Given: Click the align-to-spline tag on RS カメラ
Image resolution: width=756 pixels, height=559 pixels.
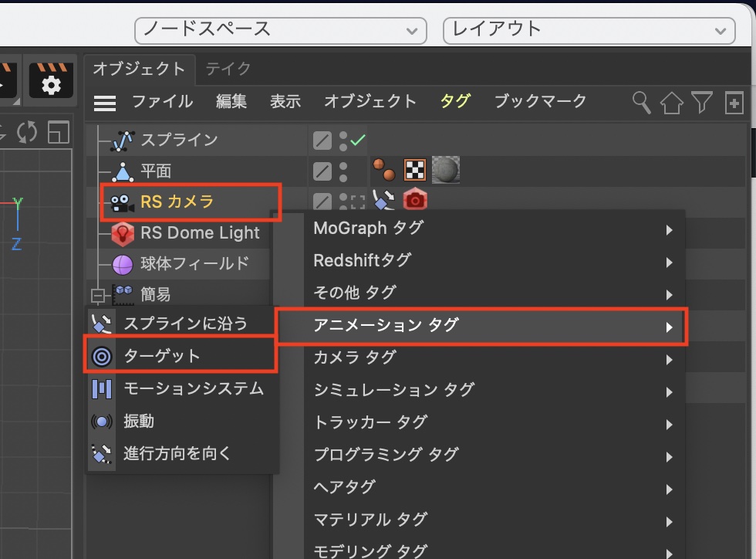Looking at the screenshot, I should [383, 201].
